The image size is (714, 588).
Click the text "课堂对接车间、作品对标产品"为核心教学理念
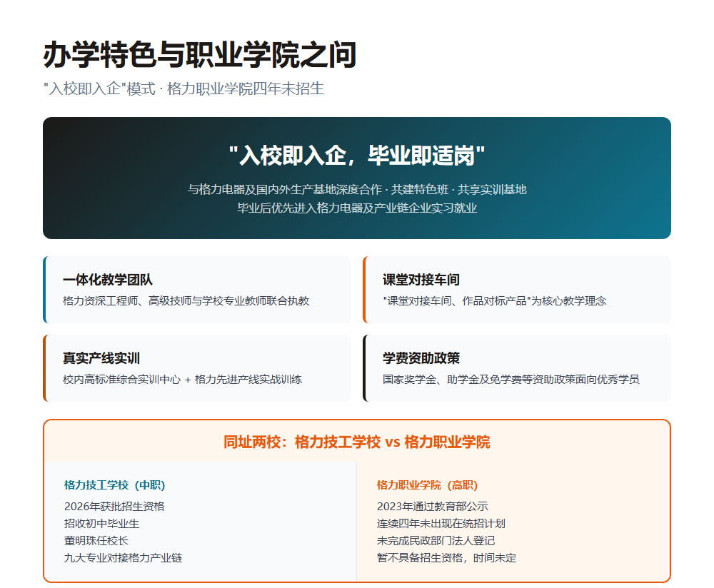[495, 301]
